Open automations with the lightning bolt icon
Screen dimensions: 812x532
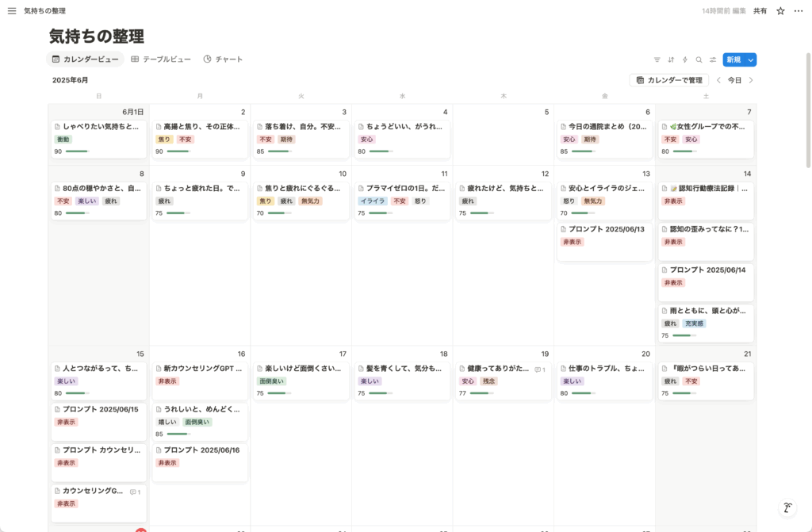pyautogui.click(x=685, y=59)
